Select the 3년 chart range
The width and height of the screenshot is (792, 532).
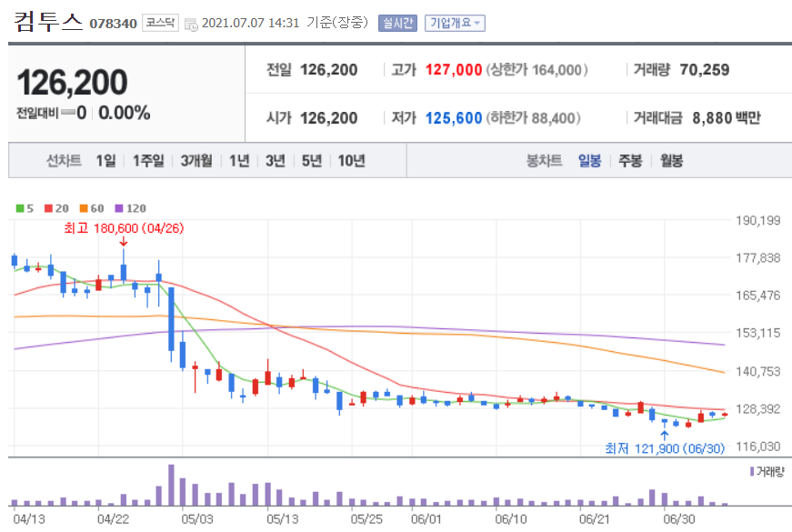click(276, 161)
